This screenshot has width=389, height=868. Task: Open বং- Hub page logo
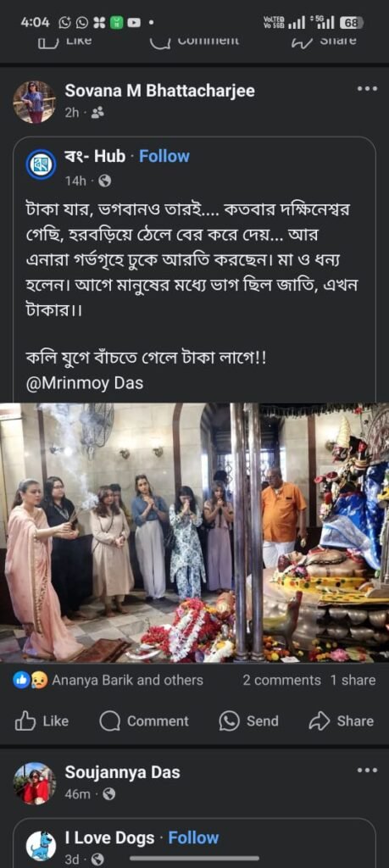pos(41,164)
